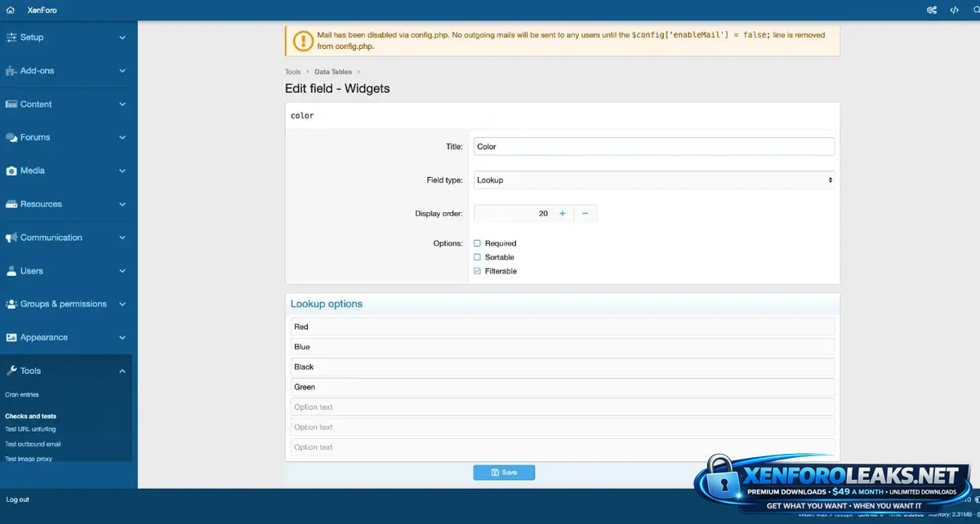
Task: Uncheck the Filterable option
Action: (x=478, y=271)
